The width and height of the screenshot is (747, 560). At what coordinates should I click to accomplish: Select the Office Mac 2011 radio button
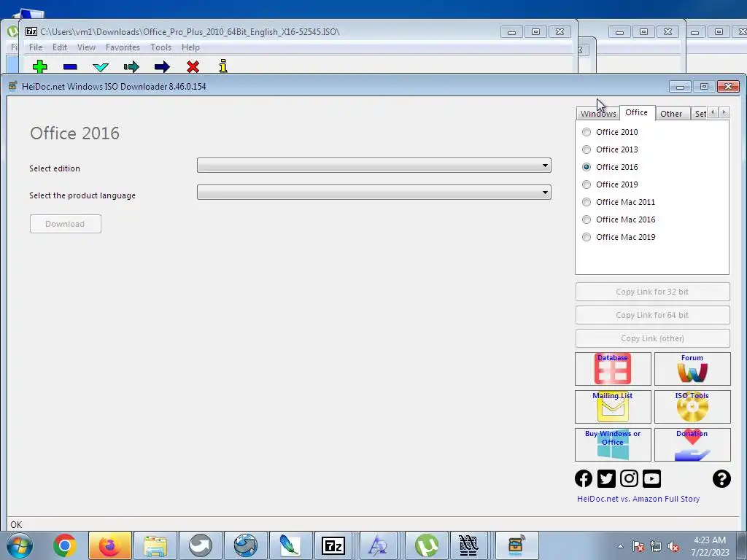587,202
